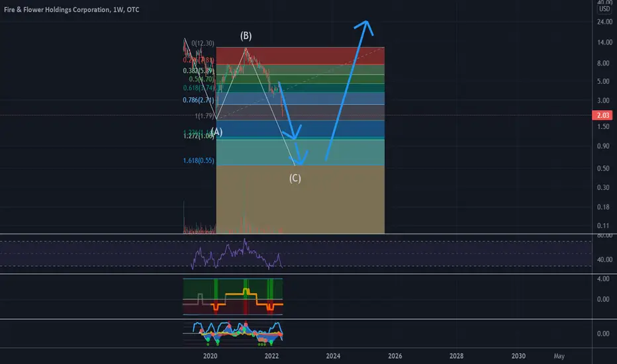
Task: Select the (A) wave label
Action: (217, 132)
